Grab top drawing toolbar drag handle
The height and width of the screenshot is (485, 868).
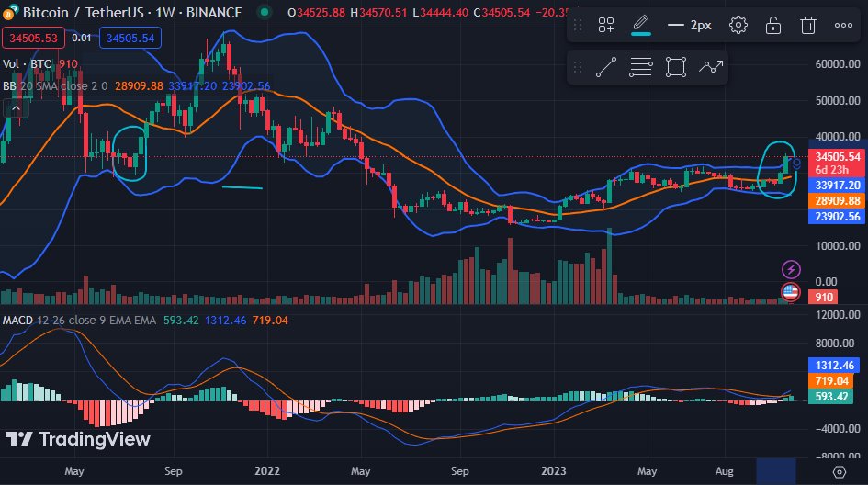[578, 25]
